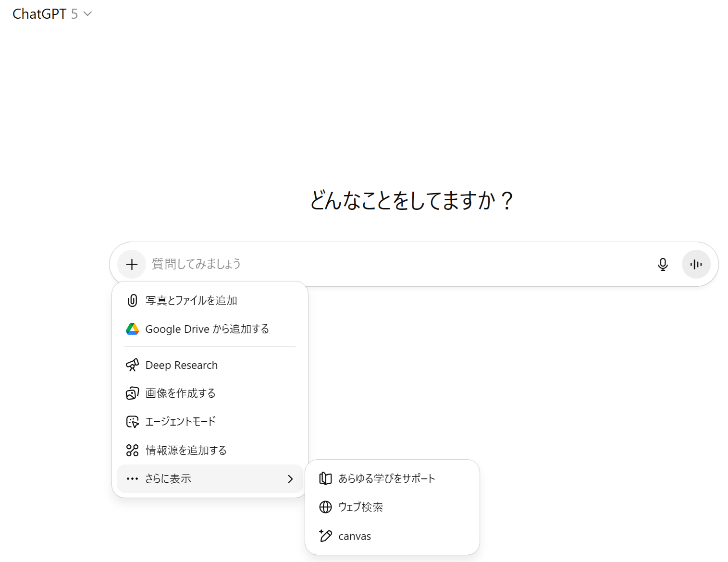
Task: Click the pencil icon next to canvas
Action: click(325, 536)
